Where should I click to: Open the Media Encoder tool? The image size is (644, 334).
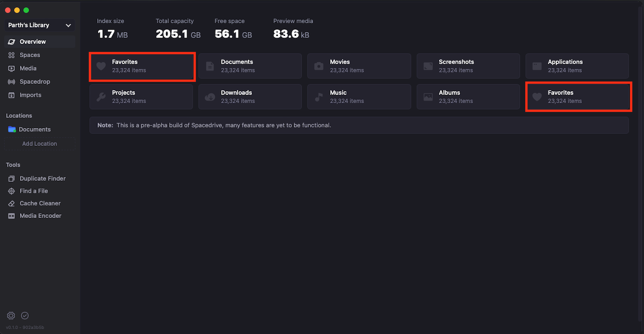(x=40, y=215)
